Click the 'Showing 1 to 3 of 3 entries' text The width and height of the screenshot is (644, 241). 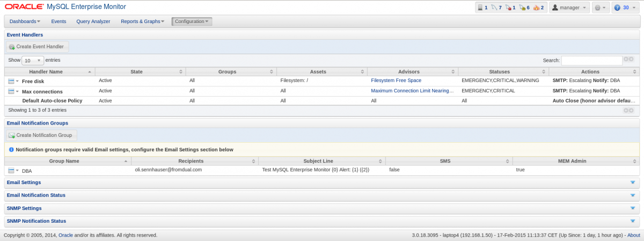(38, 110)
